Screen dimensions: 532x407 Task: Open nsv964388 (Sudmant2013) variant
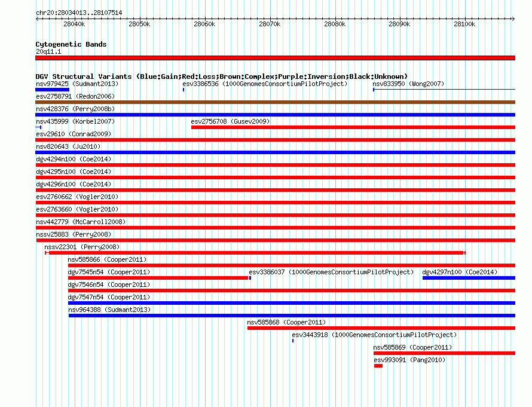[109, 310]
